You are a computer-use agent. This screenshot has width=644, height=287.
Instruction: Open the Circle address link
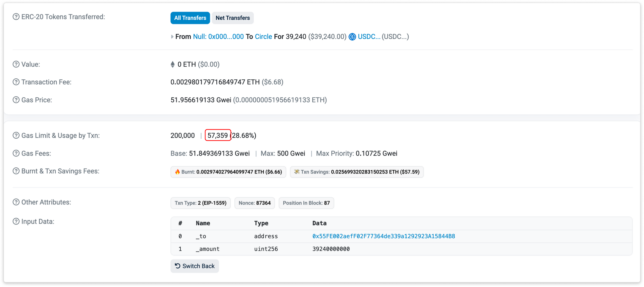pyautogui.click(x=263, y=37)
